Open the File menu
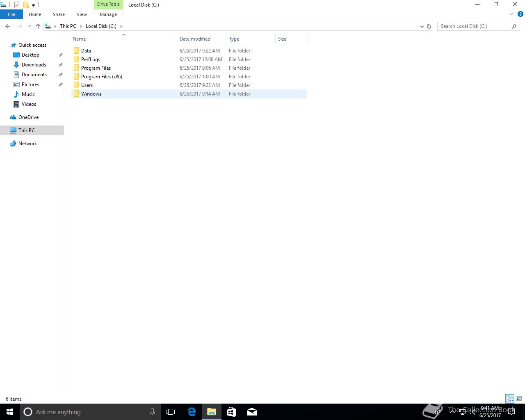 11,14
